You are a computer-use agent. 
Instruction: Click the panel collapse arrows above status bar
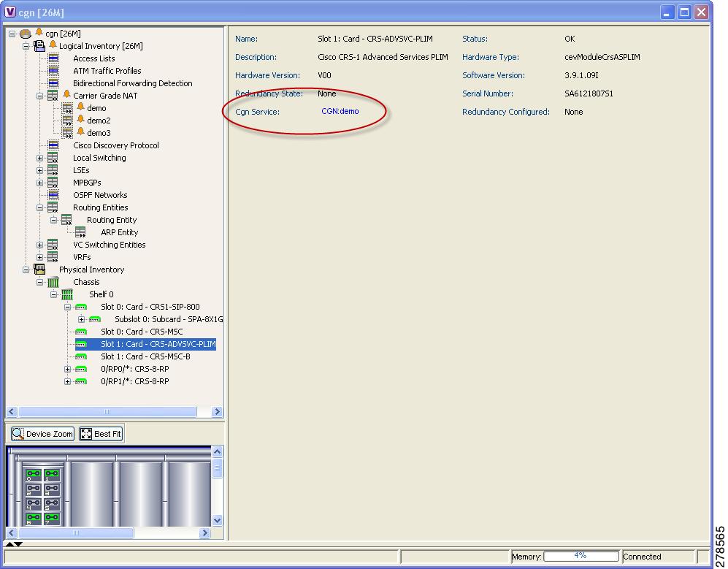[x=14, y=543]
